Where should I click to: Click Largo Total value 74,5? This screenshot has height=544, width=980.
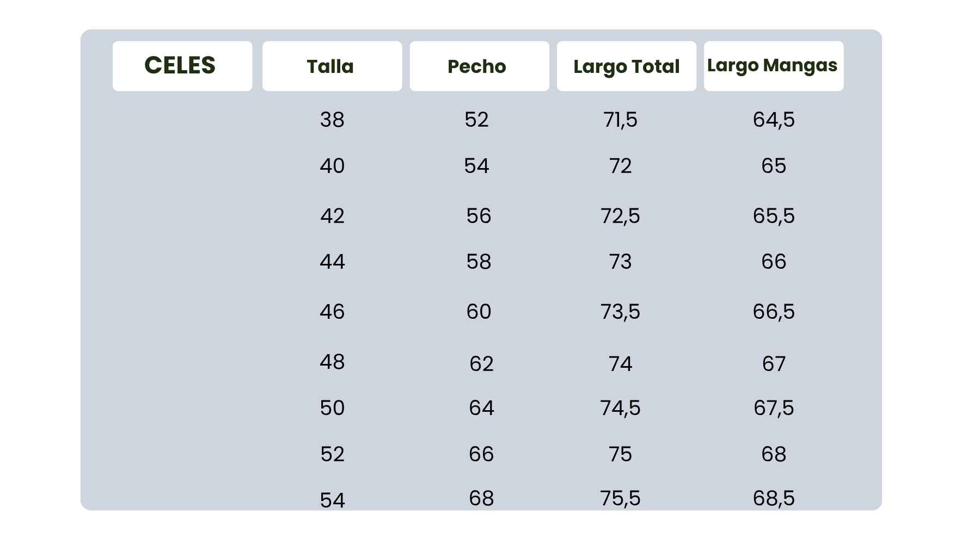pyautogui.click(x=620, y=408)
